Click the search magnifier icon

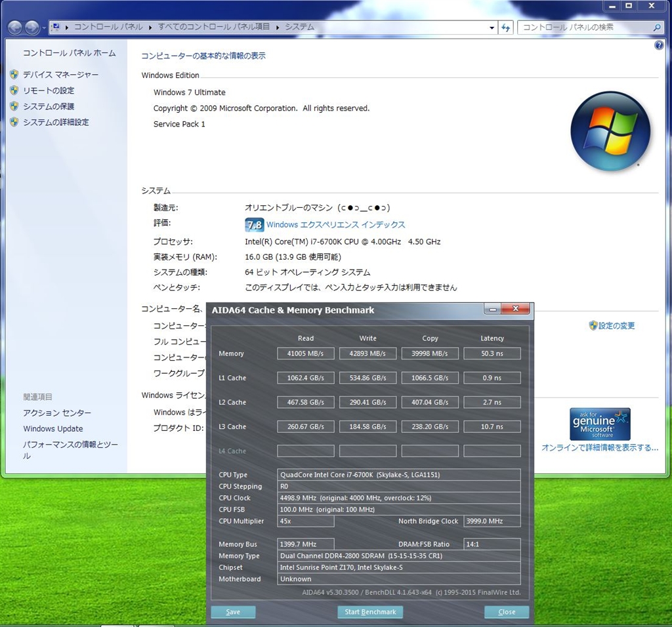[656, 28]
